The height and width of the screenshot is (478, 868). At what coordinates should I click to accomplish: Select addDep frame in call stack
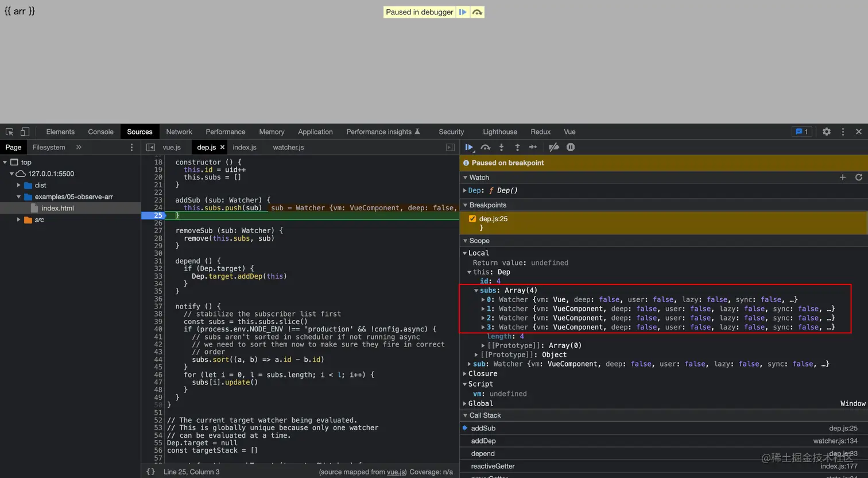(x=664, y=441)
